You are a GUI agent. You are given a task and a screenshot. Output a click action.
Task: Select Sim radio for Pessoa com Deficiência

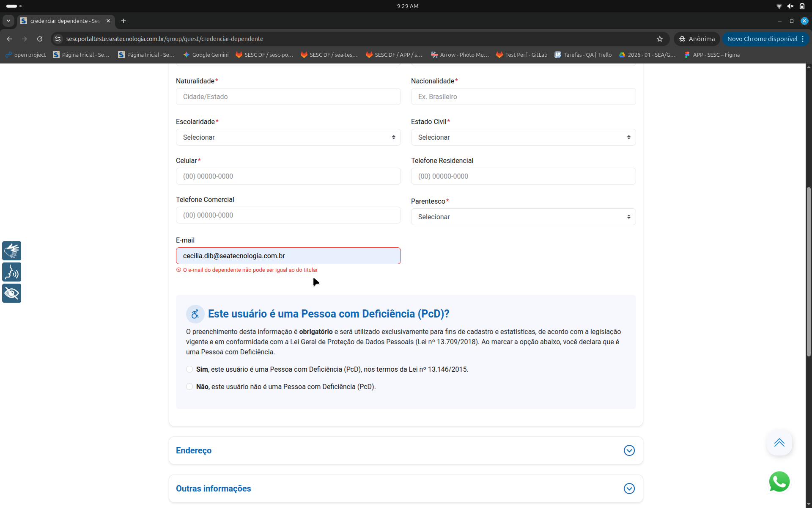click(189, 369)
